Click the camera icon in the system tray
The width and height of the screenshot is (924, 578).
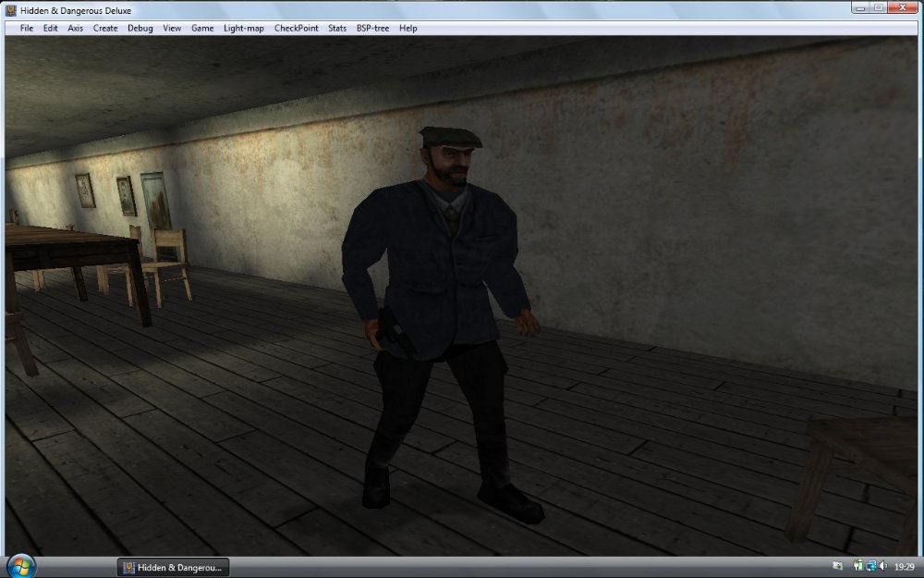click(837, 567)
